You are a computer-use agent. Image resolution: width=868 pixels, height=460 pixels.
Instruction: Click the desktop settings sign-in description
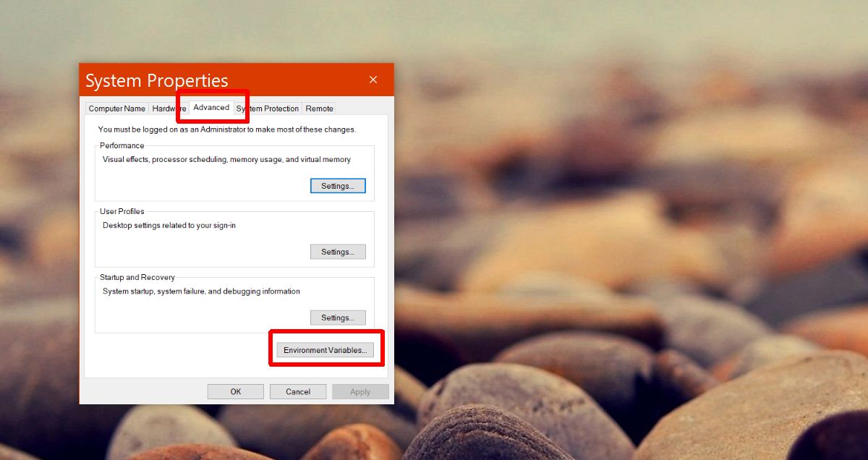(x=169, y=225)
